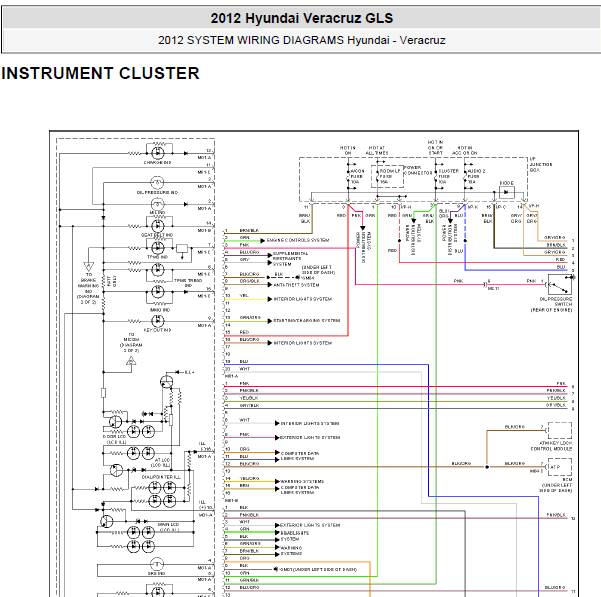Click the 'ANTI-THEFT SYSTEM' label

[x=296, y=285]
